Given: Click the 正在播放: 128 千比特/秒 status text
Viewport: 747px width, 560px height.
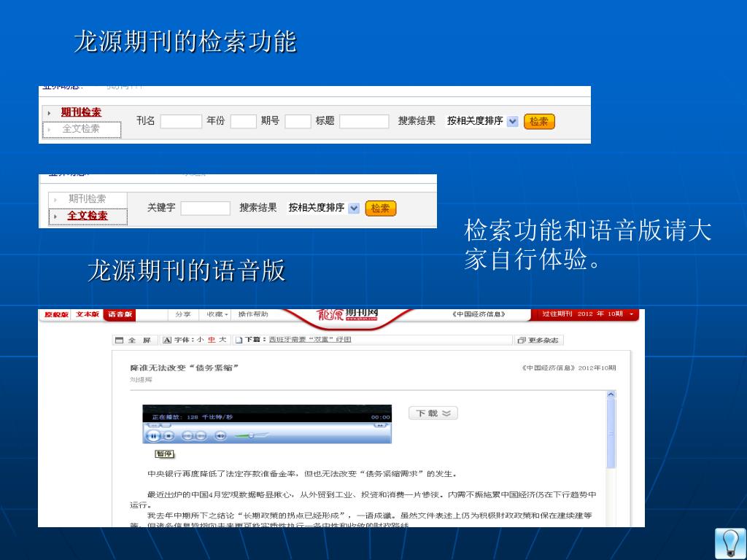Looking at the screenshot, I should 193,417.
